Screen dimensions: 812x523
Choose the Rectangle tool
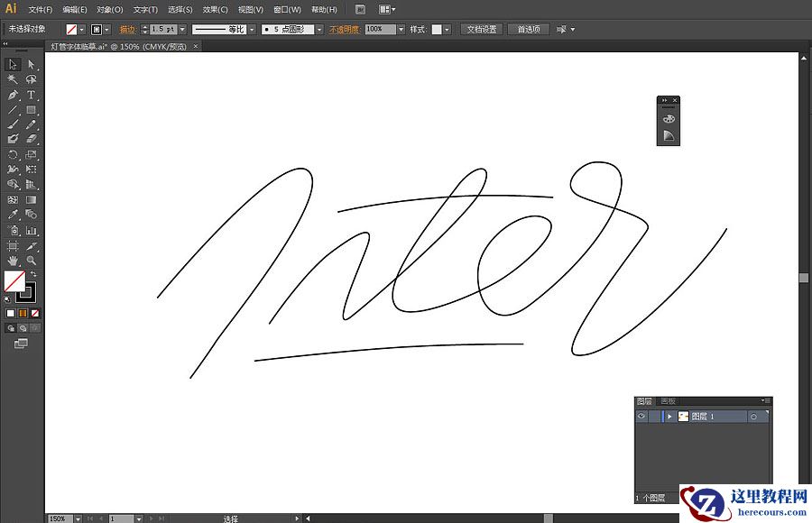[31, 110]
